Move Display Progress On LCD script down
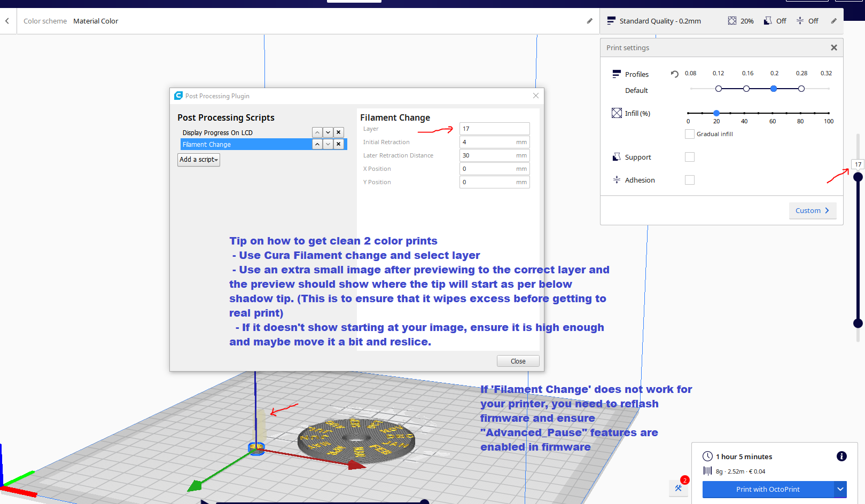This screenshot has height=504, width=865. [x=328, y=132]
